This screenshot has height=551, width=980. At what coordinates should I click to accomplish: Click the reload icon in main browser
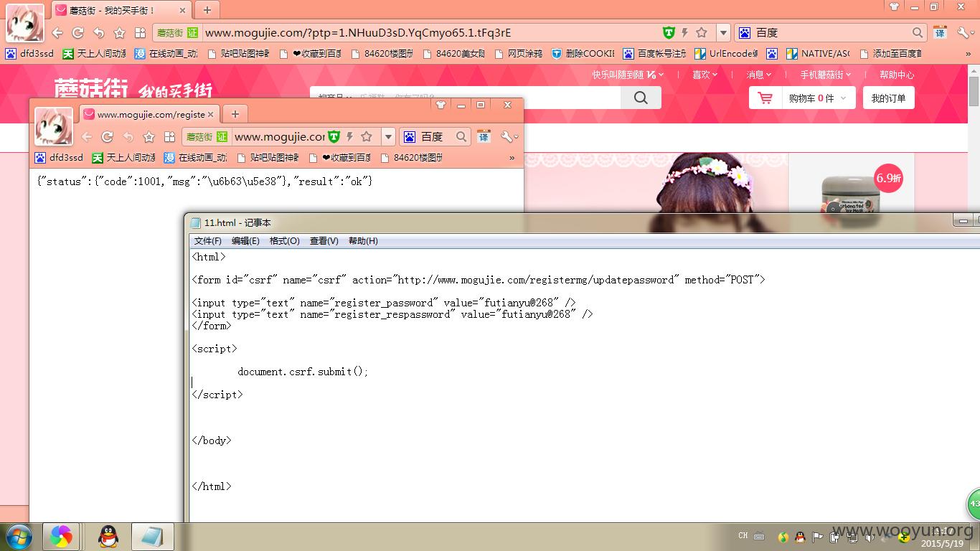pyautogui.click(x=78, y=33)
